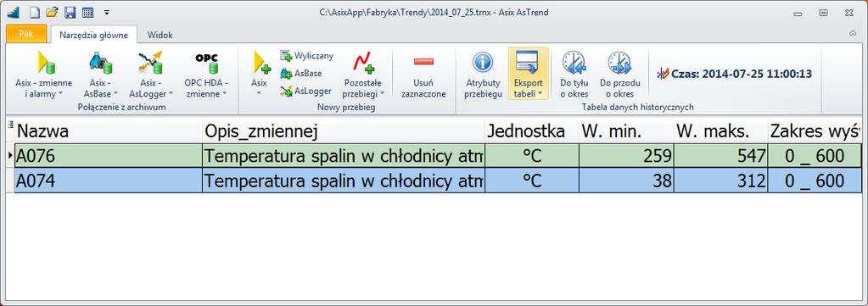Open the quick access toolbar customization arrow

(107, 12)
